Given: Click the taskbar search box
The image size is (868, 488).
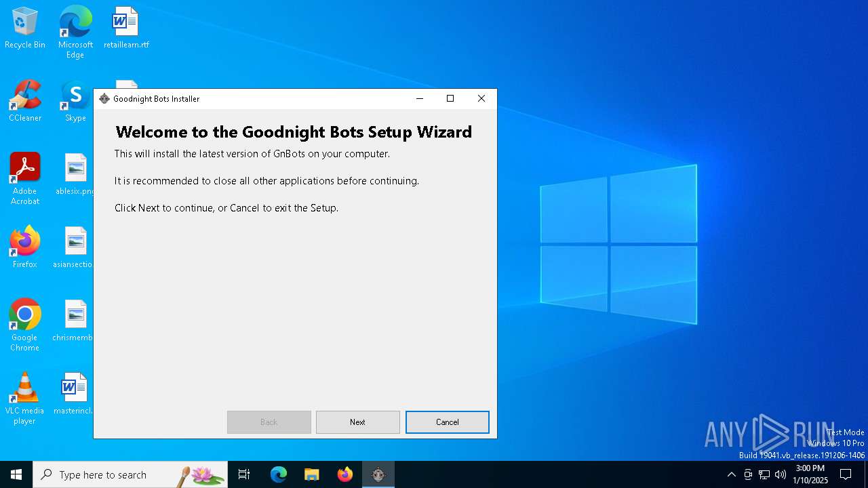Looking at the screenshot, I should (130, 474).
